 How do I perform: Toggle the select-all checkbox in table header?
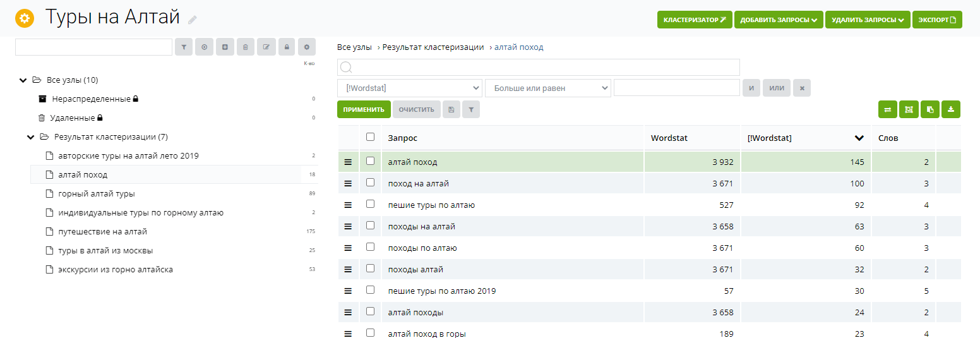371,137
